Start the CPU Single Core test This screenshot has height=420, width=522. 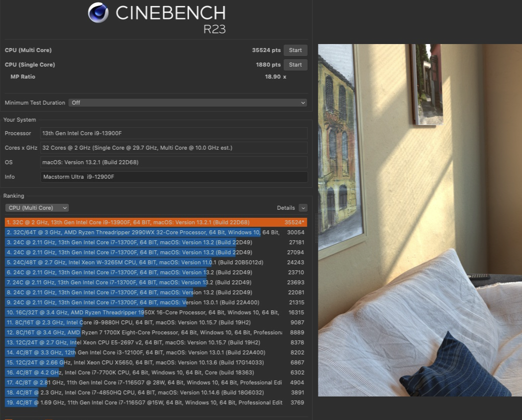point(295,65)
